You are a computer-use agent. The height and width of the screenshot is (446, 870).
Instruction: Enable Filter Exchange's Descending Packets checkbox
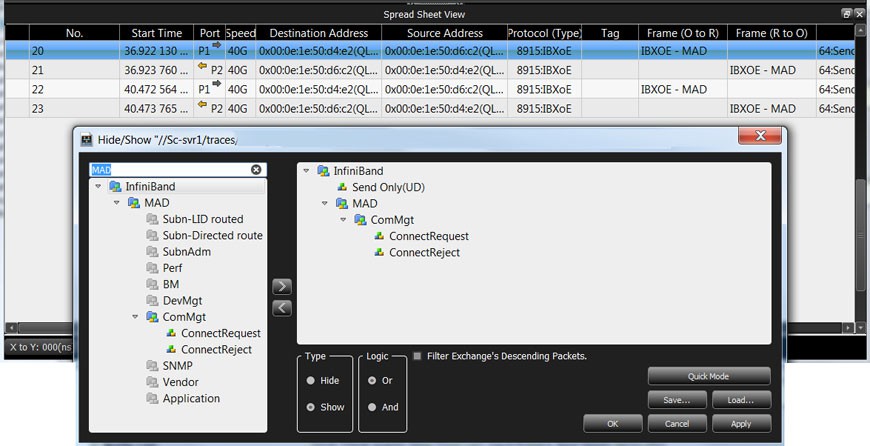click(417, 356)
